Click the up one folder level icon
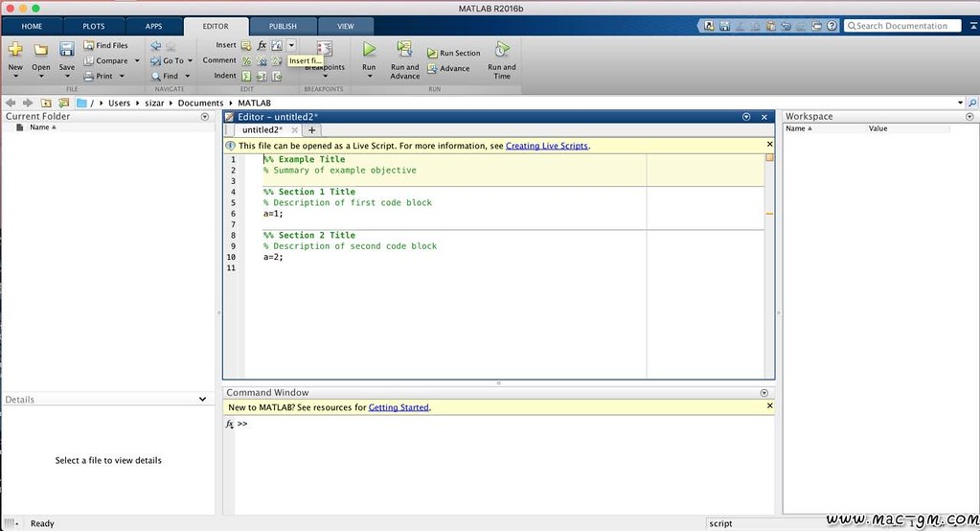 pos(46,103)
